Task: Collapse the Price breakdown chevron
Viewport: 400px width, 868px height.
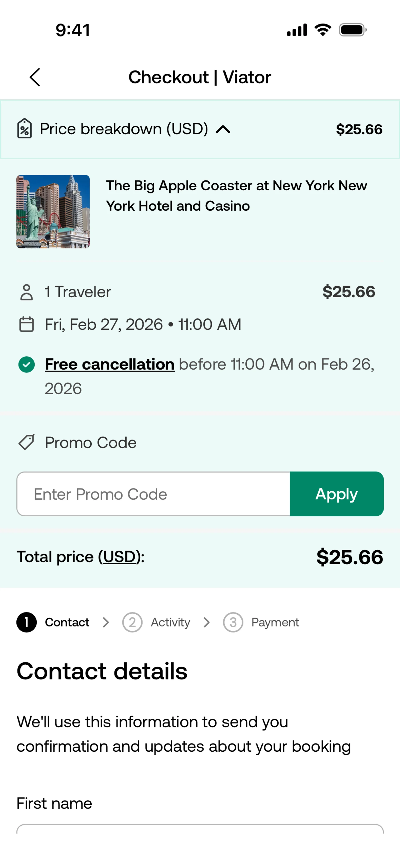Action: coord(223,129)
